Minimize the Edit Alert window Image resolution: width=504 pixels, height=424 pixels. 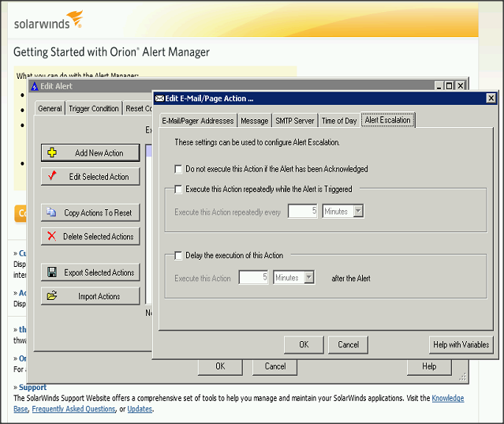pyautogui.click(x=439, y=86)
